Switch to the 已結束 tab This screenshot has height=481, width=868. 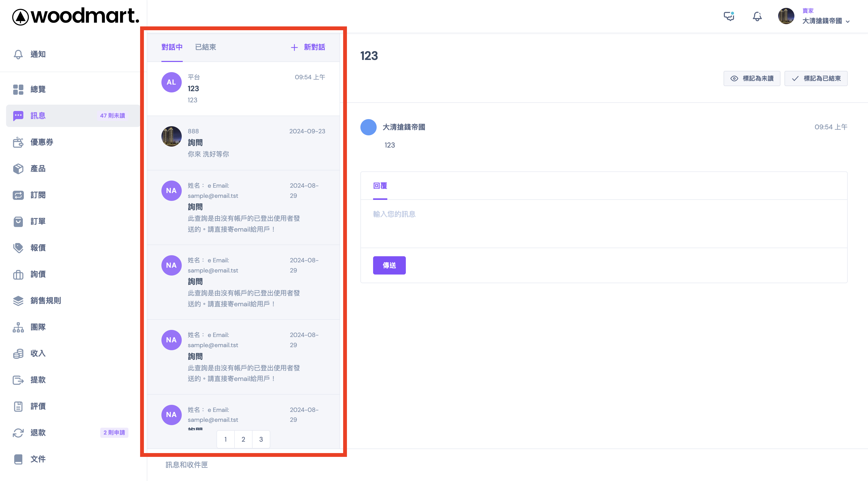tap(206, 47)
